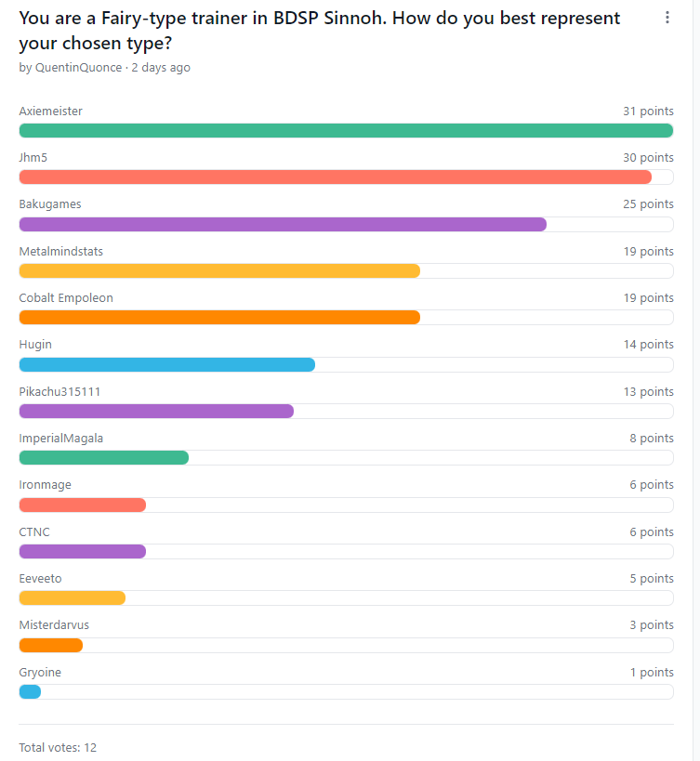Click the Misterdarvus orange result bar
The width and height of the screenshot is (700, 761).
[51, 645]
